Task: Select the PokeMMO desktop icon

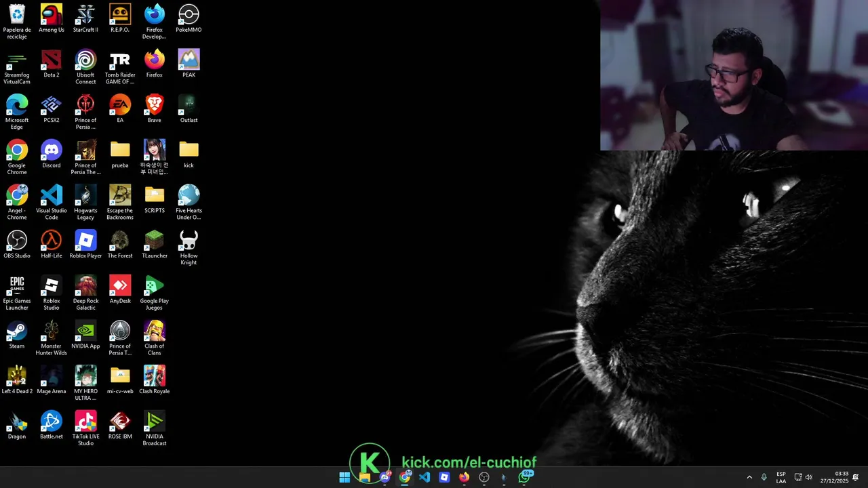Action: (x=189, y=18)
